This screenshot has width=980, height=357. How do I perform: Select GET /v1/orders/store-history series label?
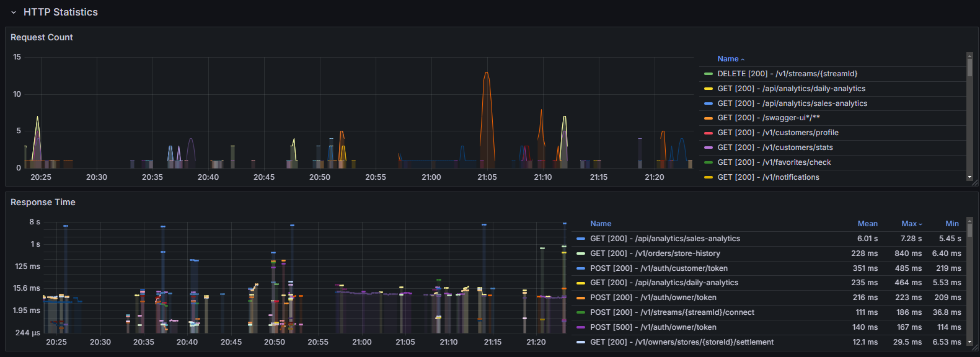(655, 253)
